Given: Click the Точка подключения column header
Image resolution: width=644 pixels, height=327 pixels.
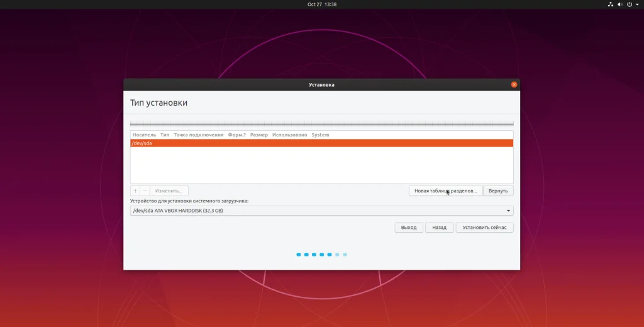Looking at the screenshot, I should pos(198,135).
